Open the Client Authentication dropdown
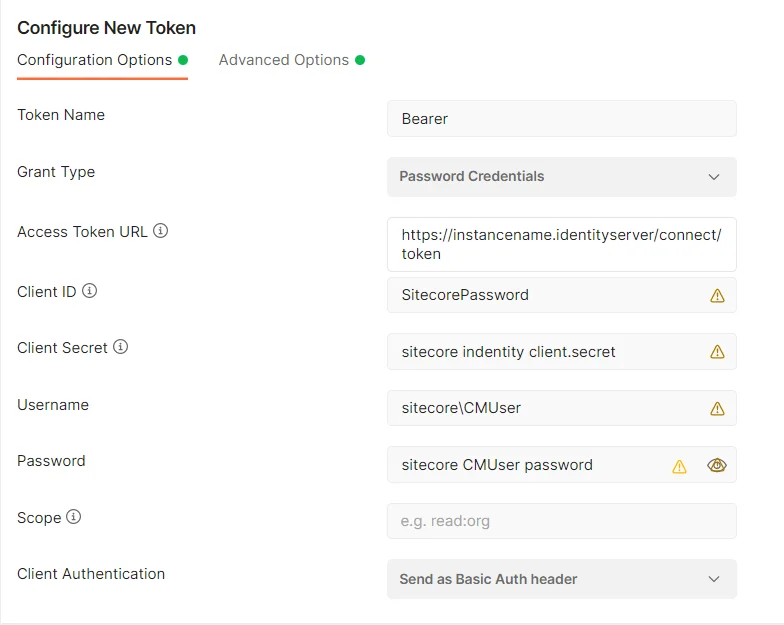The width and height of the screenshot is (784, 625). pos(562,579)
